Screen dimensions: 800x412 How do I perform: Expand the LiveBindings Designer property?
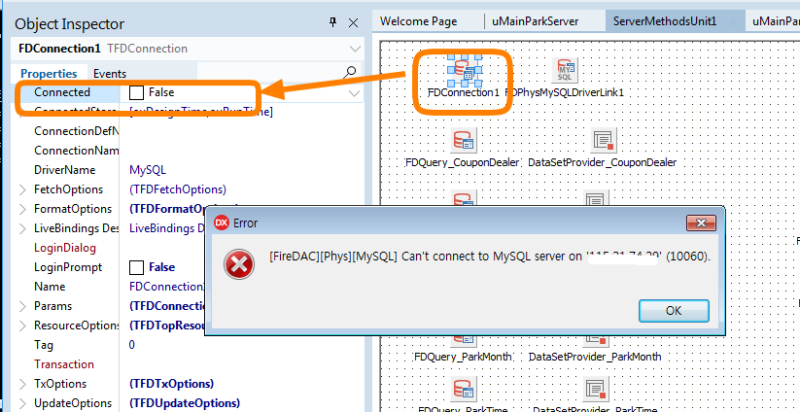pyautogui.click(x=23, y=228)
